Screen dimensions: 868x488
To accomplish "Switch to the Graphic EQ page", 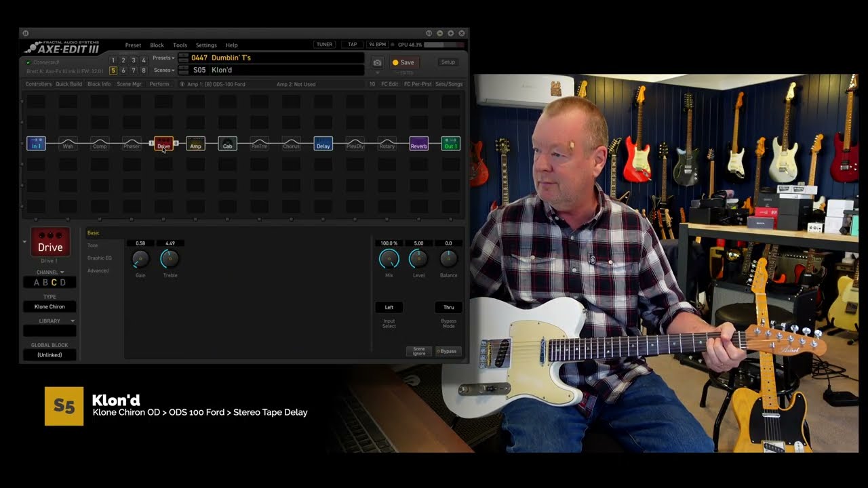I will (x=99, y=258).
